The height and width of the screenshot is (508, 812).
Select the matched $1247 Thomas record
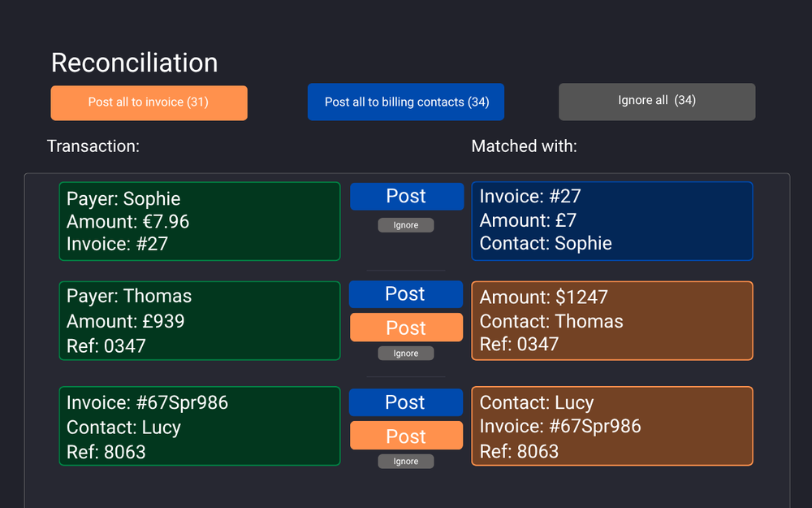click(x=611, y=320)
